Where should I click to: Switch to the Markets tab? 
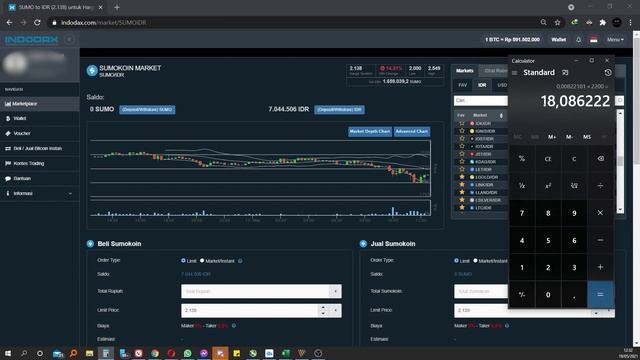point(464,71)
